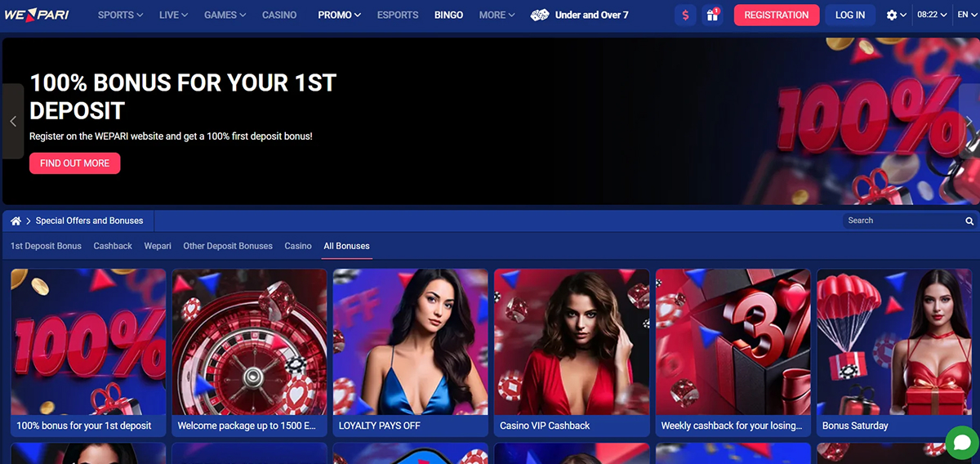Open the Casino VIP Cashback card
Image resolution: width=980 pixels, height=464 pixels.
click(572, 353)
